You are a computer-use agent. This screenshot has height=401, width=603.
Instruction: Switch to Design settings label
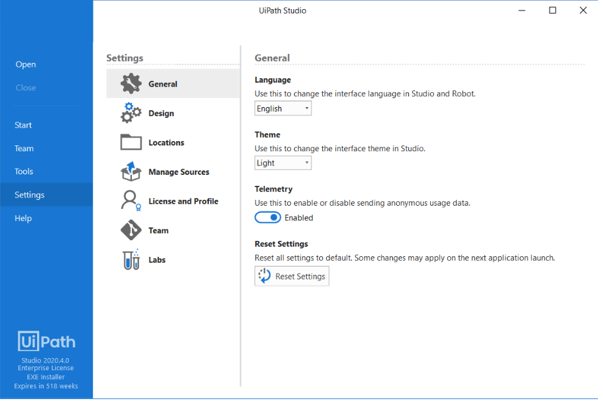pyautogui.click(x=161, y=113)
